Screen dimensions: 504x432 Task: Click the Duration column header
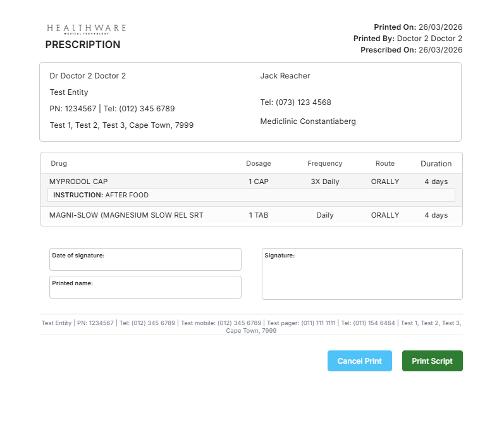436,164
